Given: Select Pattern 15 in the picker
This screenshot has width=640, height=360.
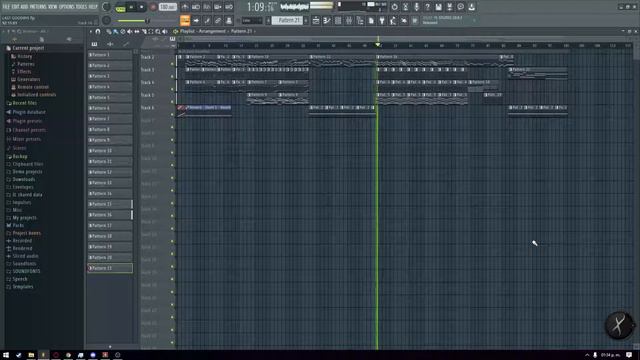Looking at the screenshot, I should pyautogui.click(x=110, y=204).
